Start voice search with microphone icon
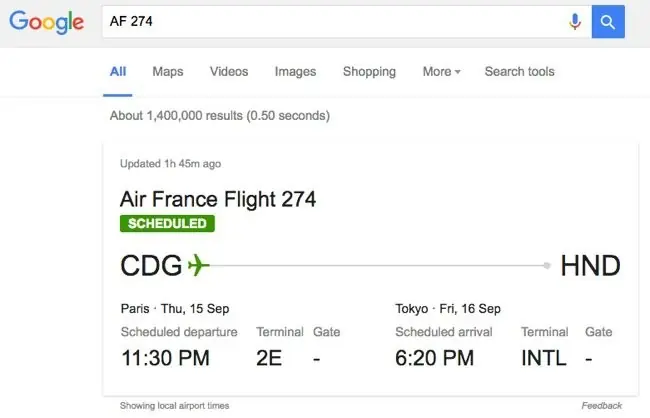The image size is (650, 418). 575,21
